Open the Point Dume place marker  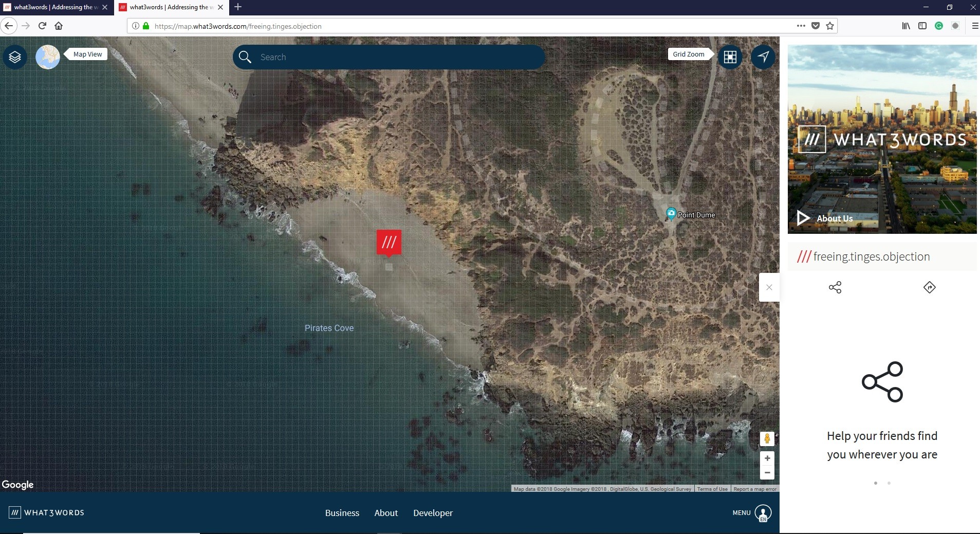pyautogui.click(x=671, y=214)
